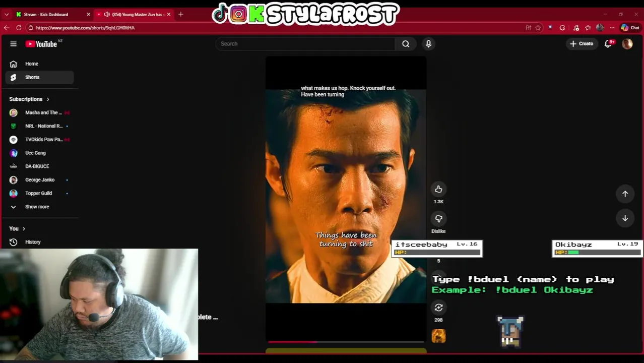Open the tab search dropdown chevron
Viewport: 644px width, 363px height.
tap(7, 14)
